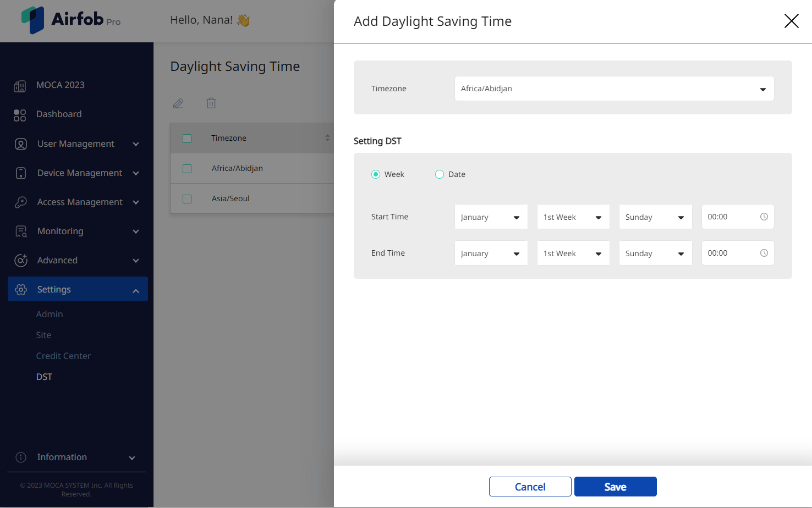The width and height of the screenshot is (812, 508).
Task: Open the Timezone dropdown
Action: 614,89
